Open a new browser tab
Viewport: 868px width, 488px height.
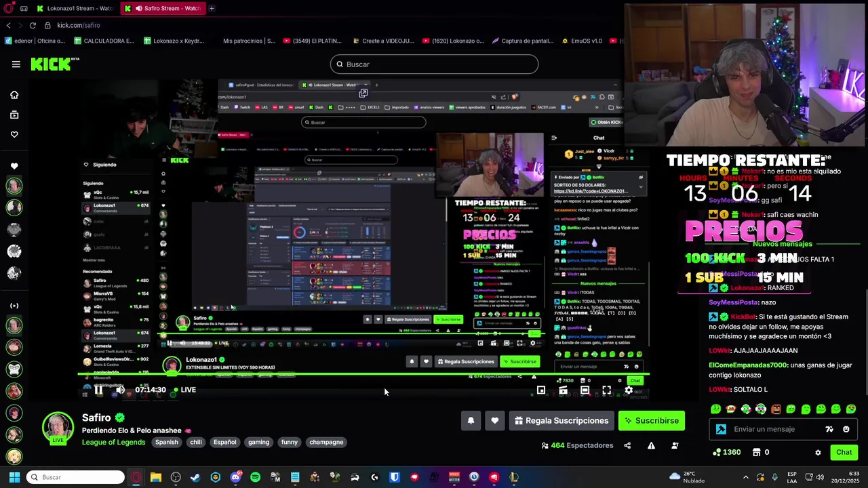click(212, 8)
